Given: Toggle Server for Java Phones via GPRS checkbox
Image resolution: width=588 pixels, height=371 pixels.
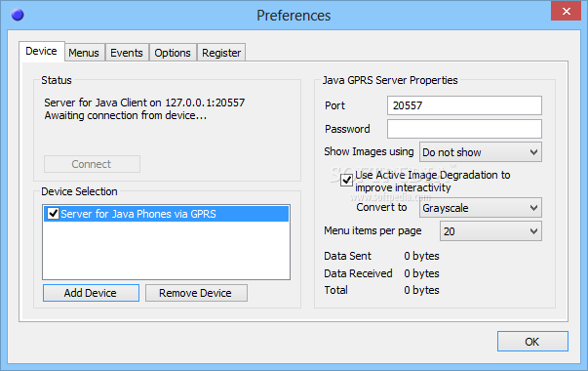Looking at the screenshot, I should click(x=53, y=213).
